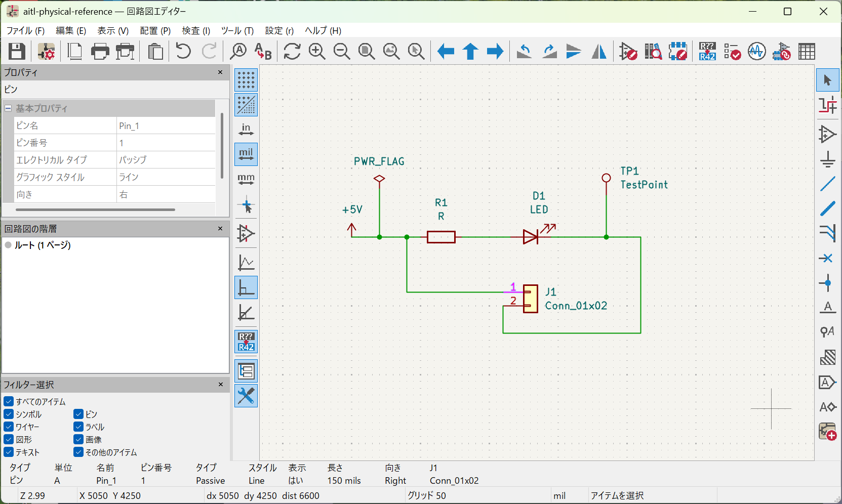
Task: Toggle the 画像 filter checkbox
Action: point(78,439)
